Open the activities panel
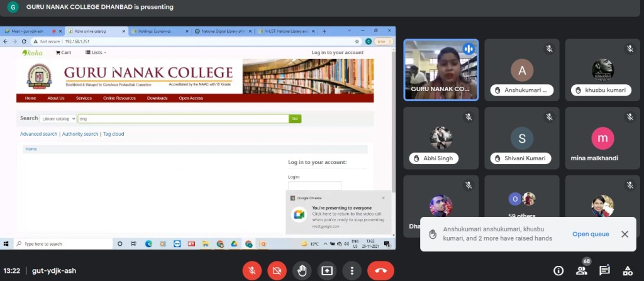The image size is (644, 281). [628, 271]
